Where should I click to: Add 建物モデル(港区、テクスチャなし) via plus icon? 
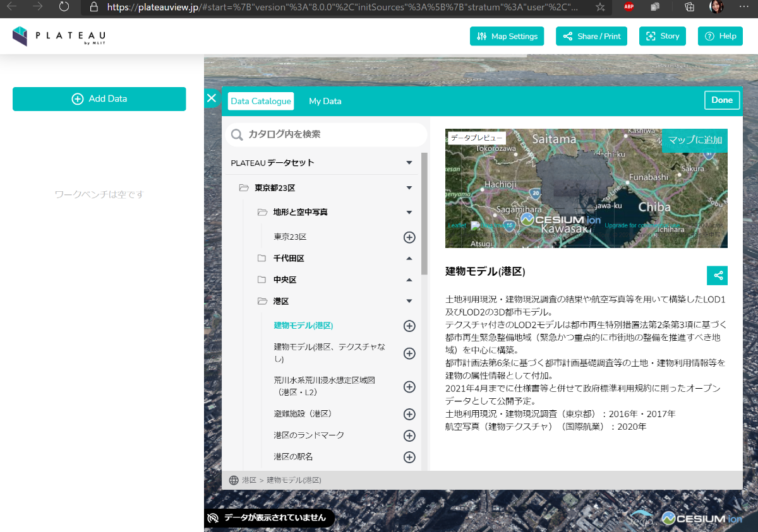click(x=409, y=353)
